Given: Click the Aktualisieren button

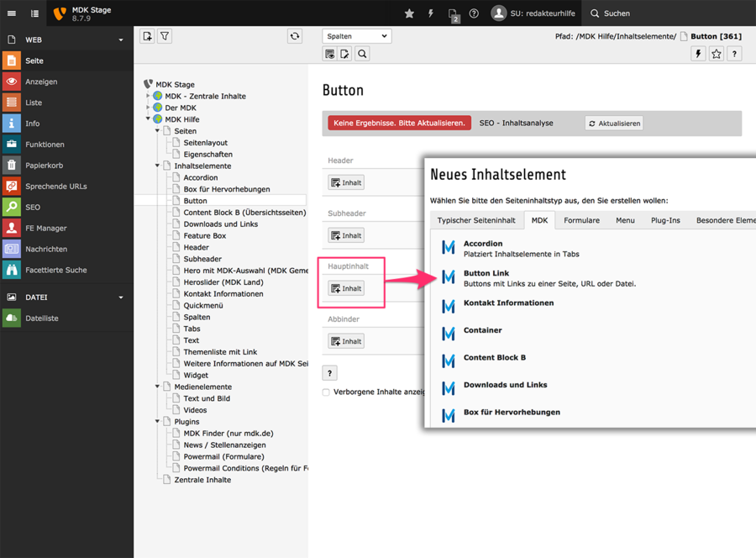Looking at the screenshot, I should pos(614,124).
